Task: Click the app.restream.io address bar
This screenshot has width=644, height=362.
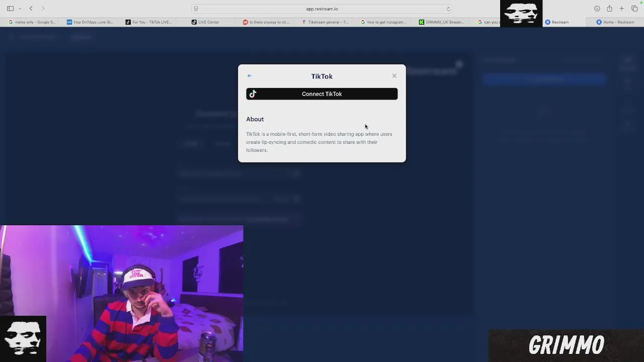Action: 322,9
